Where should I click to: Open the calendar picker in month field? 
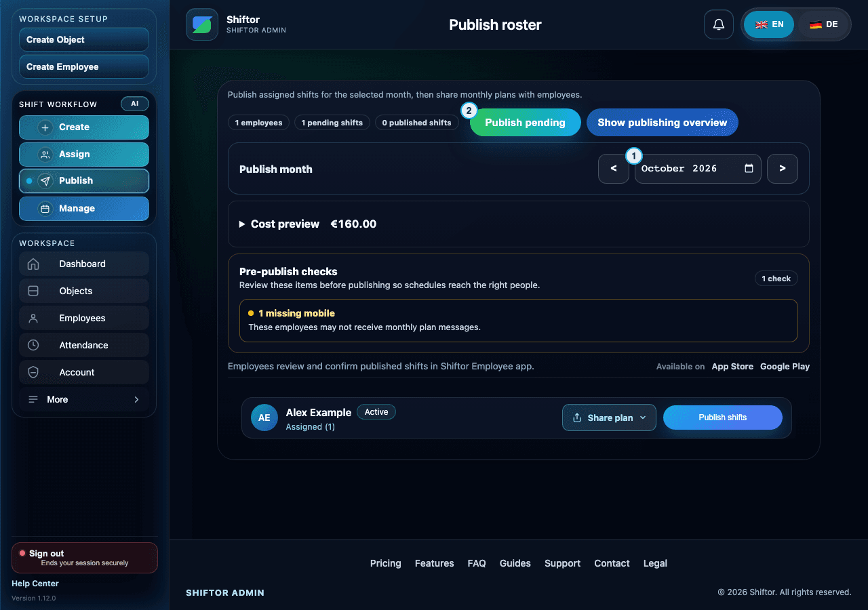(x=749, y=169)
